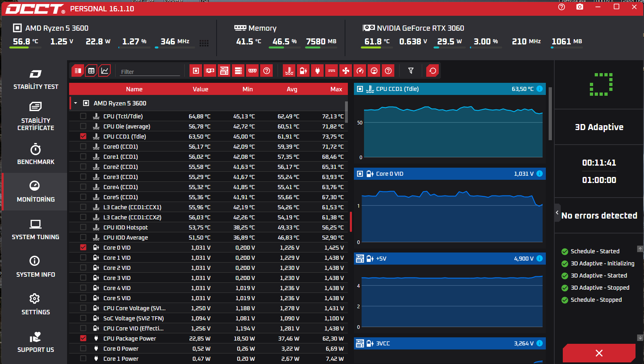The width and height of the screenshot is (644, 364).
Task: Click the red X close test button
Action: 599,353
